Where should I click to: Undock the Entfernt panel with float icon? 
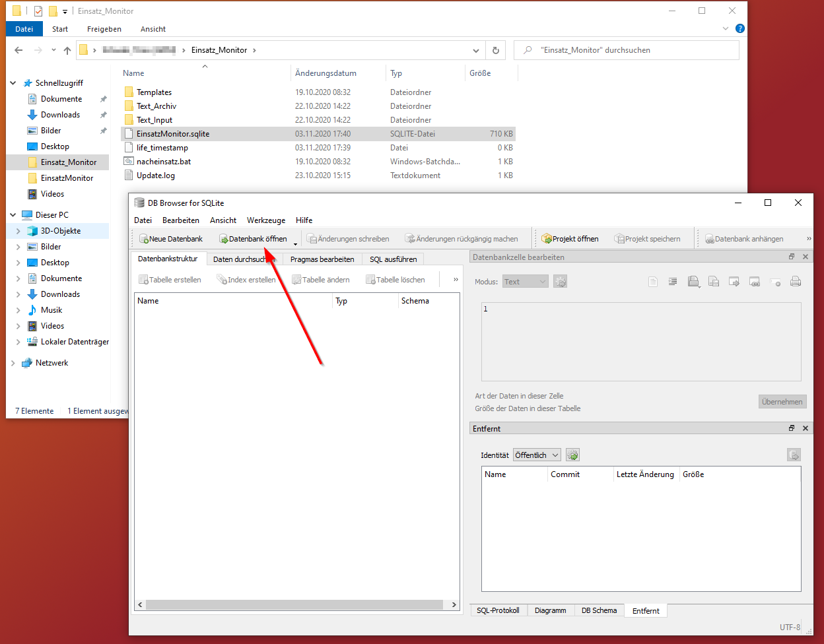pyautogui.click(x=792, y=428)
